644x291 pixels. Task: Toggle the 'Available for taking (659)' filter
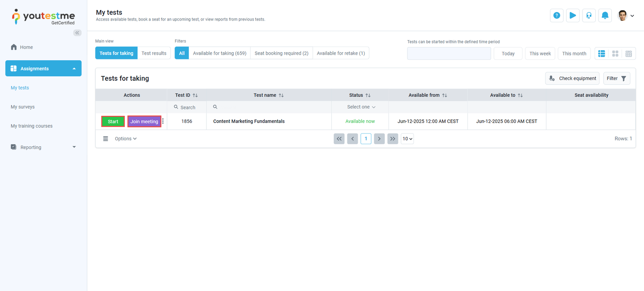[x=219, y=53]
